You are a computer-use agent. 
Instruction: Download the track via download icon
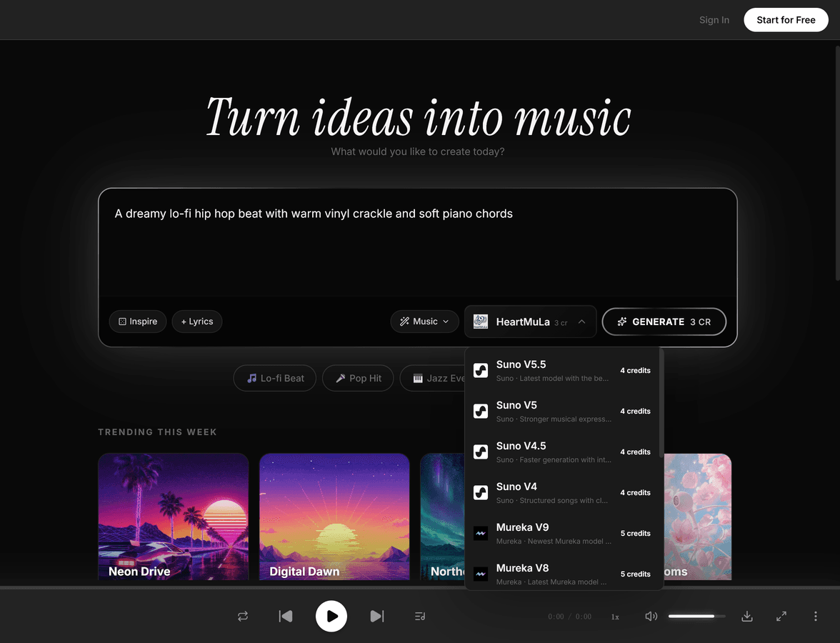tap(747, 616)
